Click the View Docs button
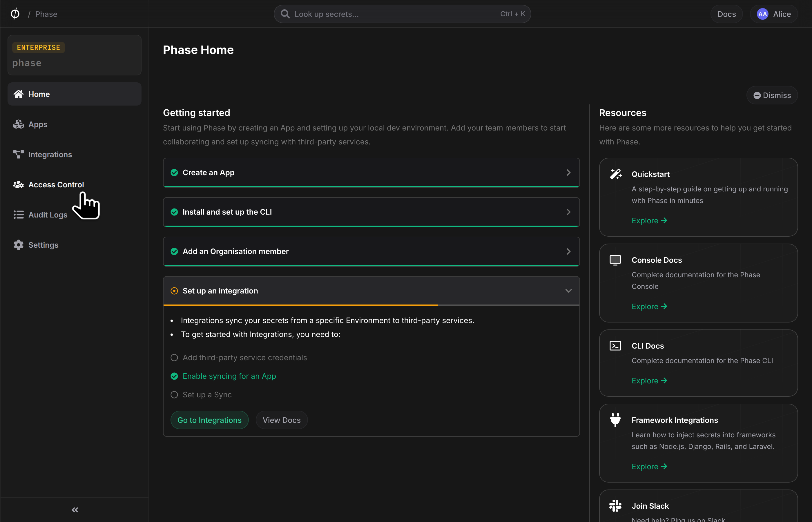 [x=282, y=420]
